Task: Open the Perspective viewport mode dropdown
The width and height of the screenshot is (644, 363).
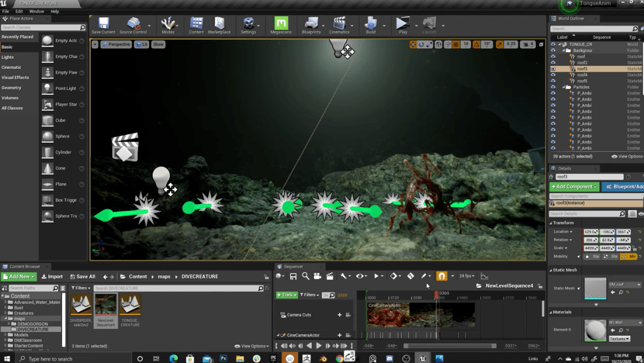Action: 116,44
